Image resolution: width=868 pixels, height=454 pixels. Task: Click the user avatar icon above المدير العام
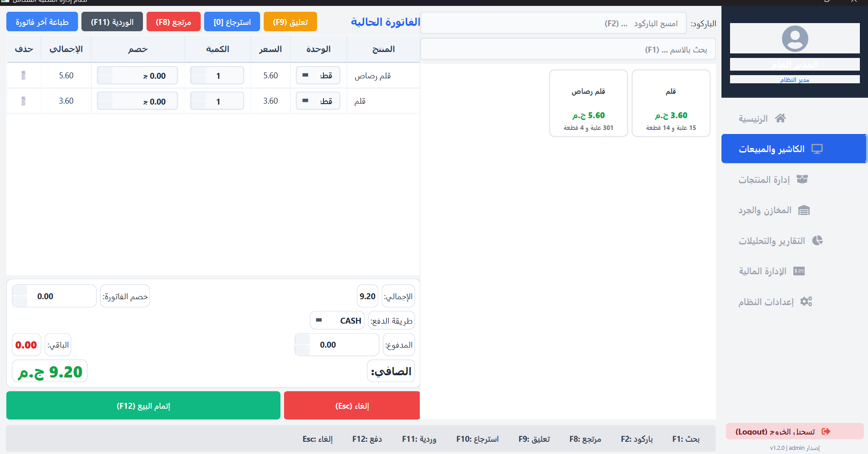[795, 38]
